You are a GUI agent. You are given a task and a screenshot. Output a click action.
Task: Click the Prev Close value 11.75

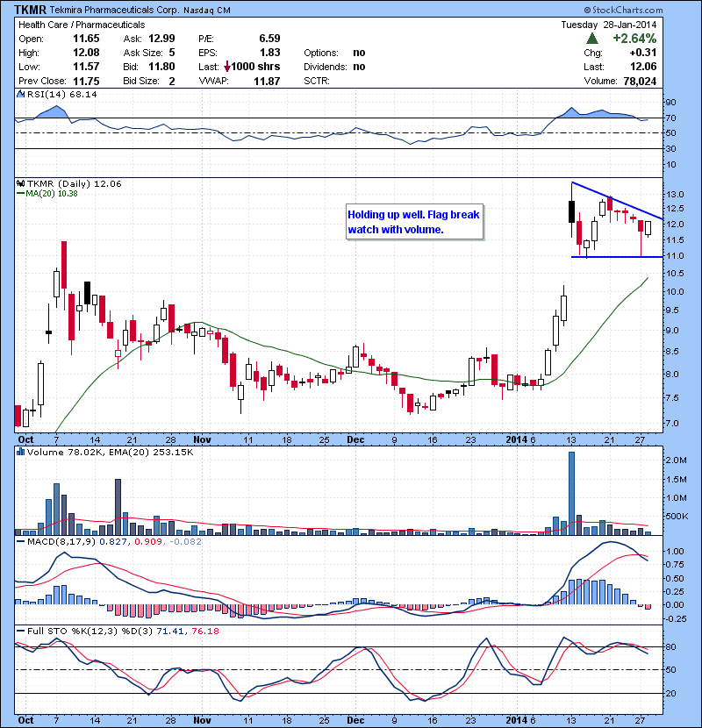pos(86,82)
